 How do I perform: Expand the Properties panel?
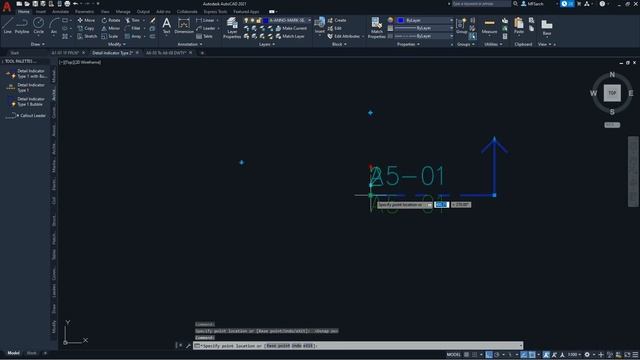click(x=408, y=44)
